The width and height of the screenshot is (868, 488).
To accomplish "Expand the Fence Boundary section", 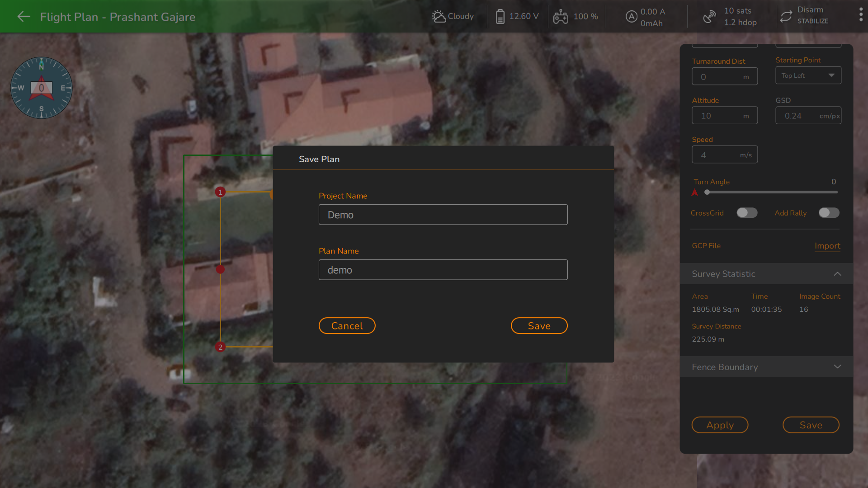I will pos(837,367).
